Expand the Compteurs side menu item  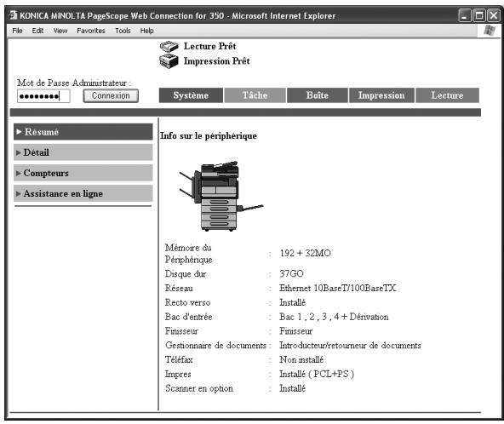(83, 173)
